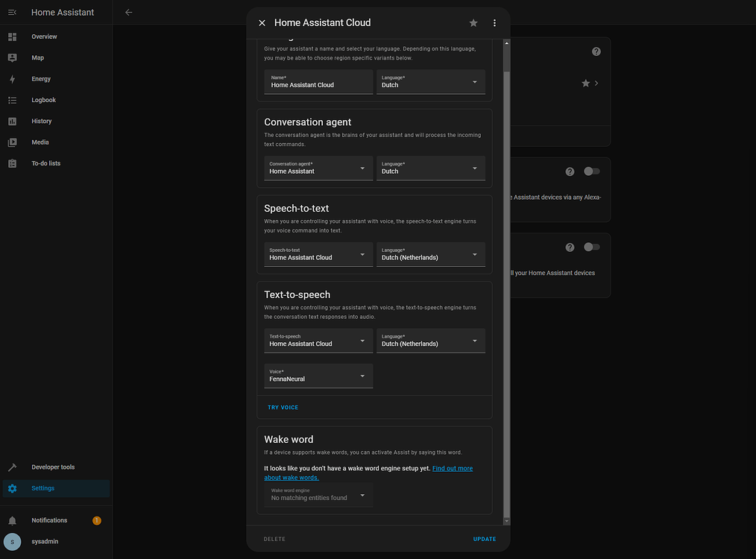Open the Speech-to-text engine dropdown
Image resolution: width=756 pixels, height=559 pixels.
tap(318, 254)
